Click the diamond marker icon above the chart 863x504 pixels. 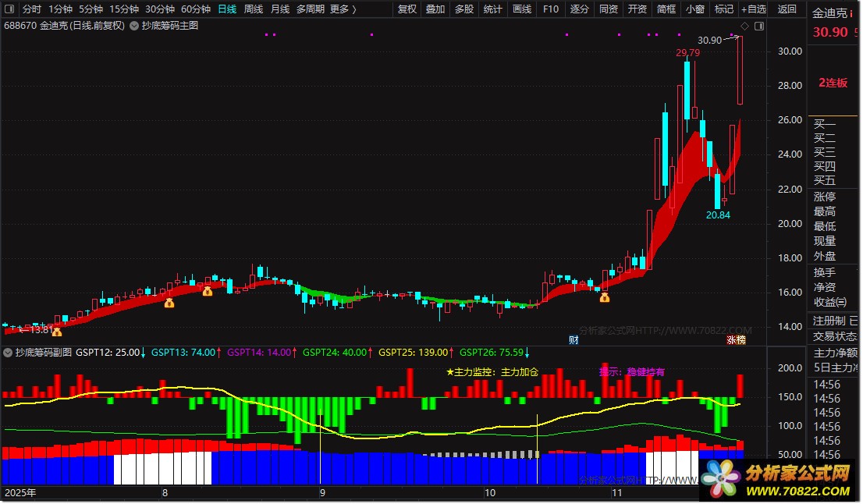coord(744,26)
